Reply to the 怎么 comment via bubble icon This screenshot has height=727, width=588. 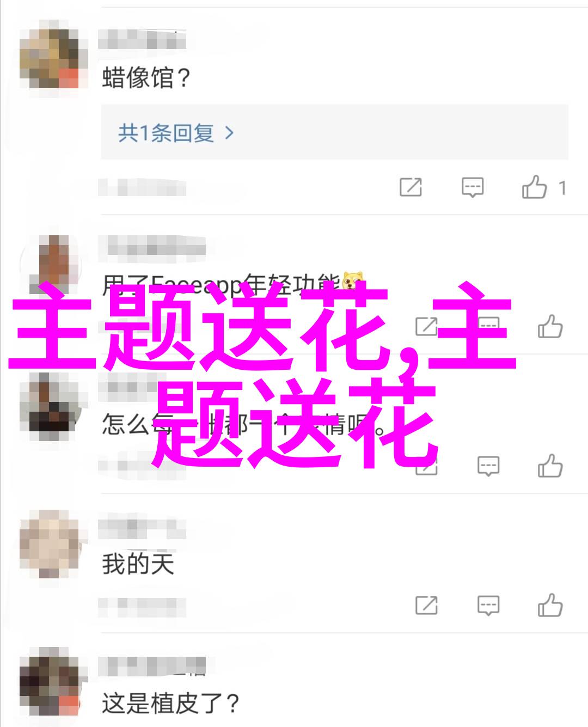coord(488,466)
